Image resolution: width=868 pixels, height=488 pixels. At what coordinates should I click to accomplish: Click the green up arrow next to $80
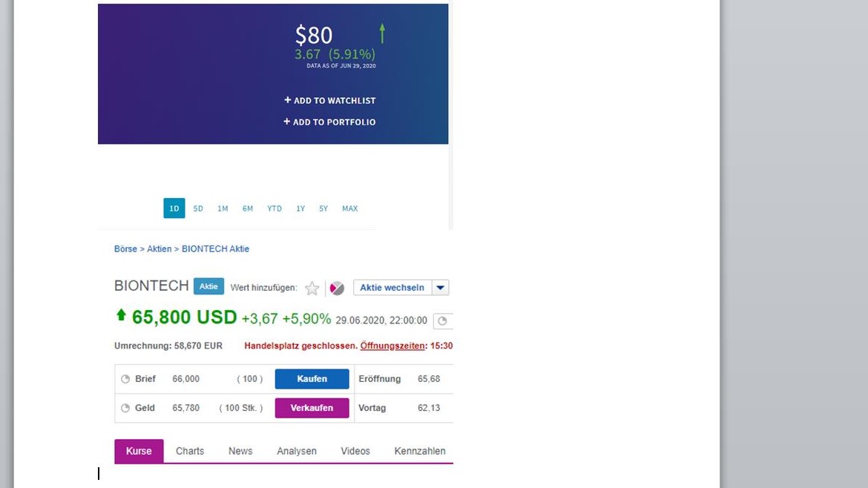(382, 33)
